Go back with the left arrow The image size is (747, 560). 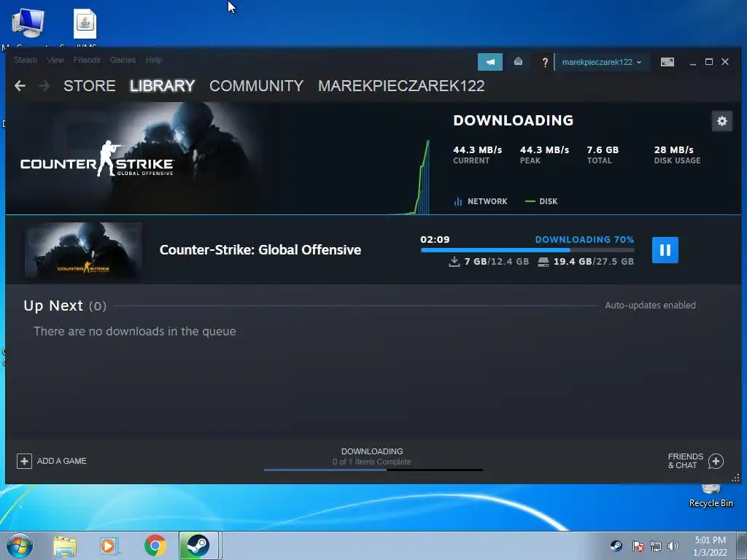20,86
